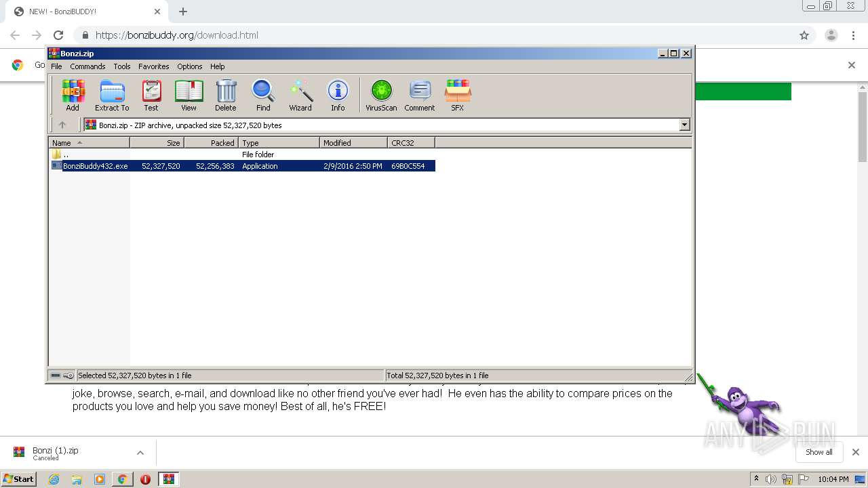Sort by the Size column header

click(157, 143)
